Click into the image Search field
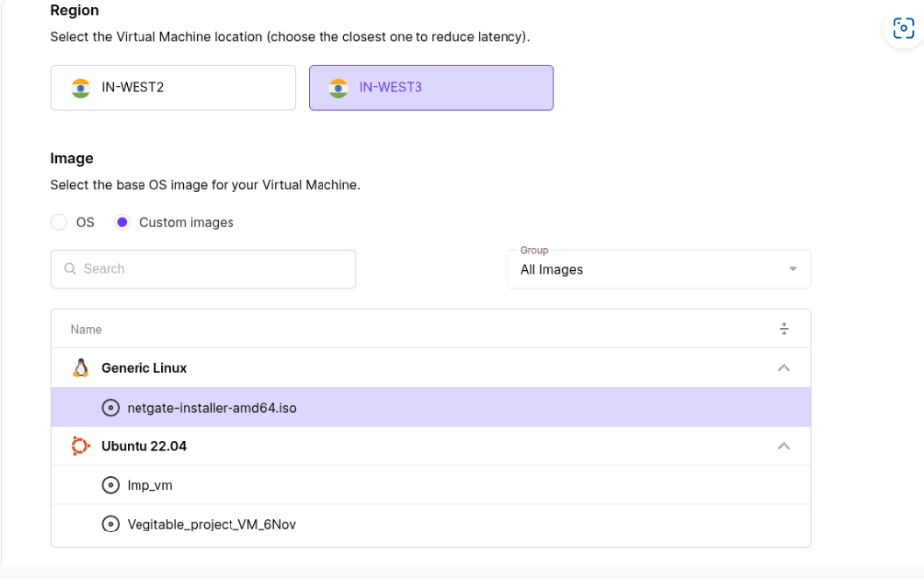The height and width of the screenshot is (579, 924). tap(204, 269)
